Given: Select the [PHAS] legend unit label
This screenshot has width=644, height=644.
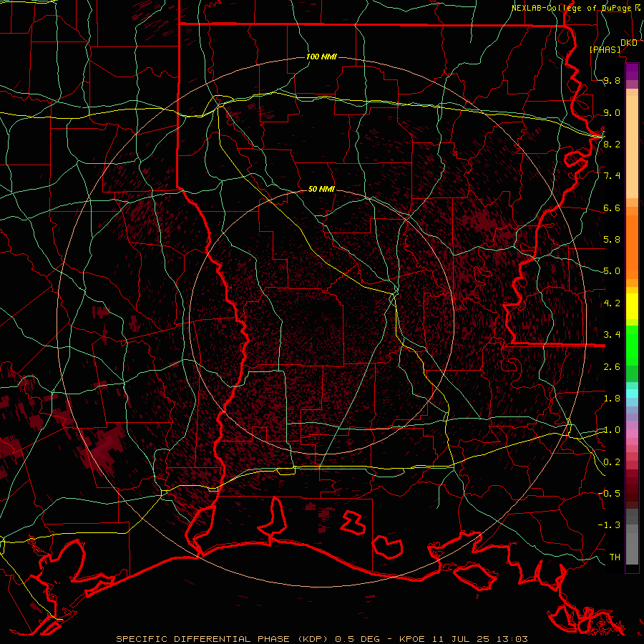Looking at the screenshot, I should (605, 49).
